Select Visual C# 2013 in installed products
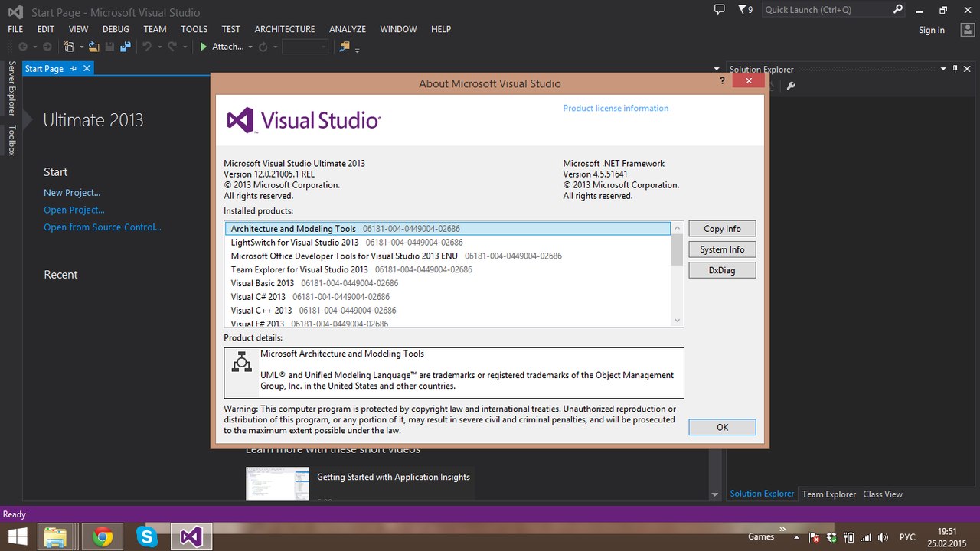This screenshot has height=551, width=980. point(258,297)
